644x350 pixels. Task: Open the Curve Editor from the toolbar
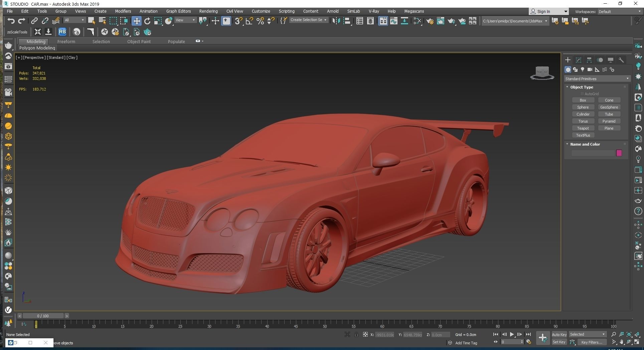[394, 21]
